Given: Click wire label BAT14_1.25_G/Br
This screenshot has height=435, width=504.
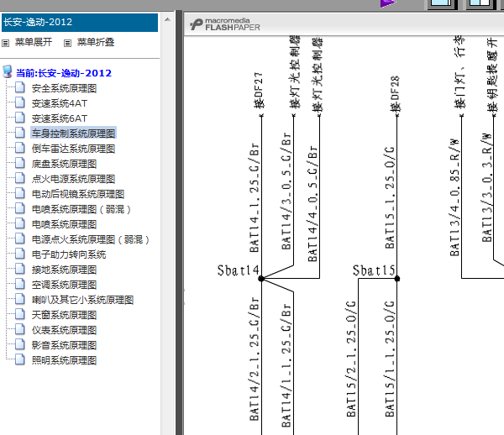Looking at the screenshot, I should 254,197.
